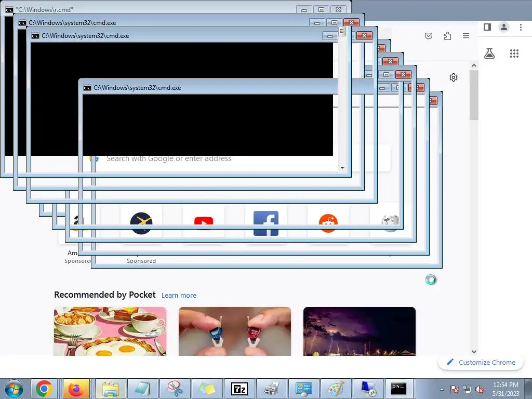Open the hearing aids Pocket story
532x399 pixels.
click(x=235, y=331)
